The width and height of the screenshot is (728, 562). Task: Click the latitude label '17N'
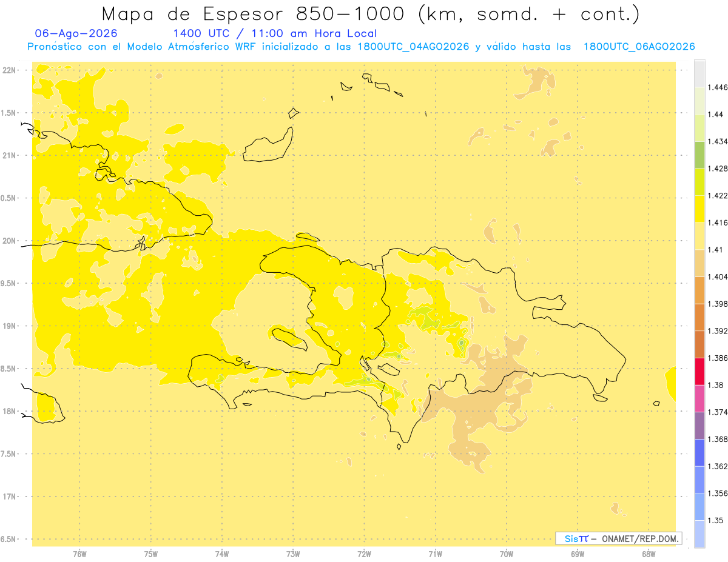(x=9, y=497)
